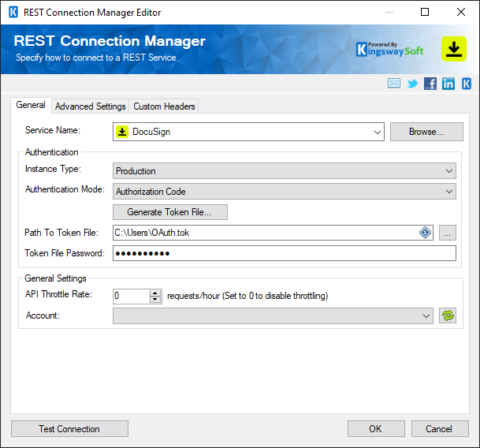The image size is (480, 448).
Task: Open the LinkedIn icon link
Action: click(x=448, y=84)
